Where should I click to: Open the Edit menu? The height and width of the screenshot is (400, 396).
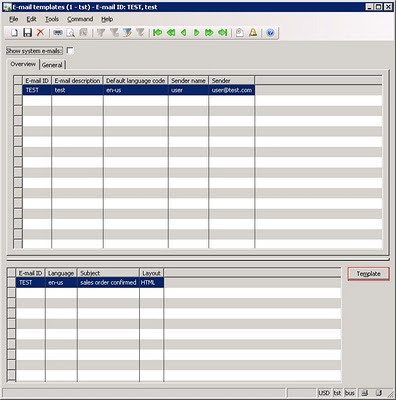click(x=31, y=19)
